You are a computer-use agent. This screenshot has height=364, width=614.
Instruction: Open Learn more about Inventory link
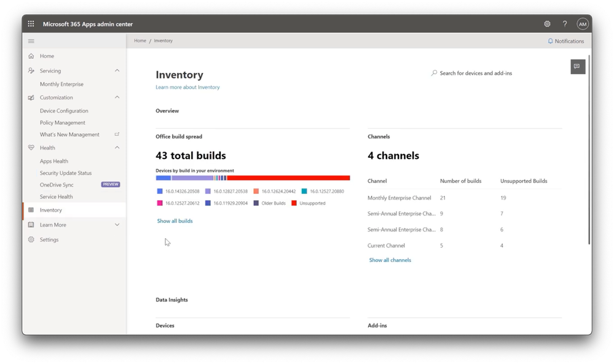[x=187, y=87]
